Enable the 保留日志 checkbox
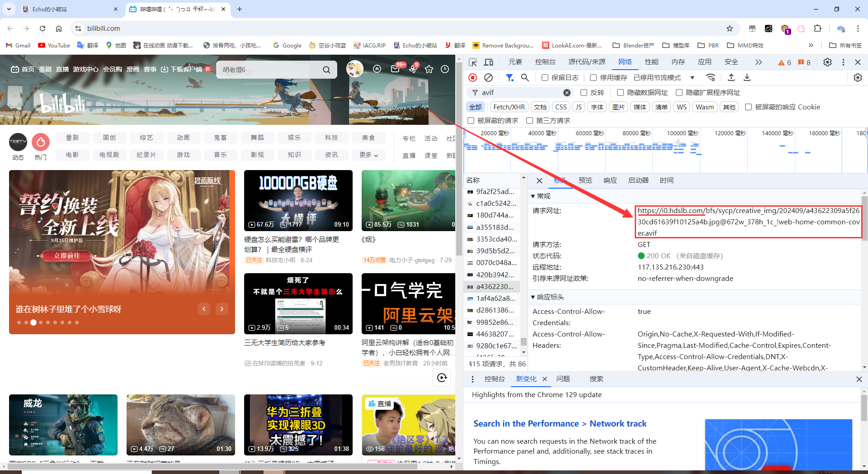The height and width of the screenshot is (474, 868). point(545,77)
